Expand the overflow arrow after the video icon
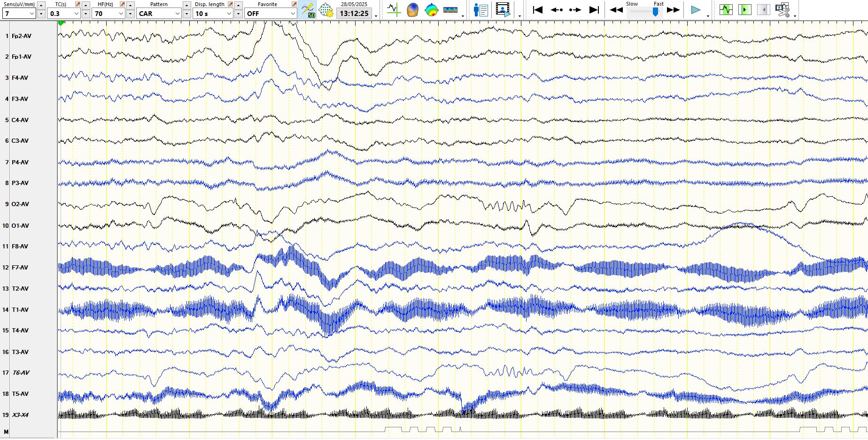The image size is (868, 440). (x=519, y=15)
